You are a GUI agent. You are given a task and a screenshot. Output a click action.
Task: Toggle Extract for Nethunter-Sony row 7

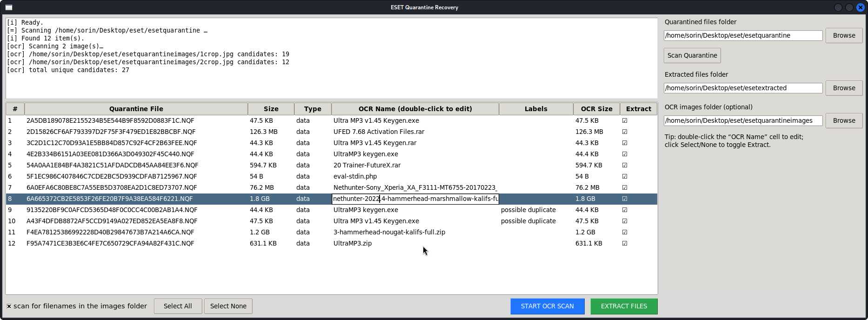tap(625, 187)
